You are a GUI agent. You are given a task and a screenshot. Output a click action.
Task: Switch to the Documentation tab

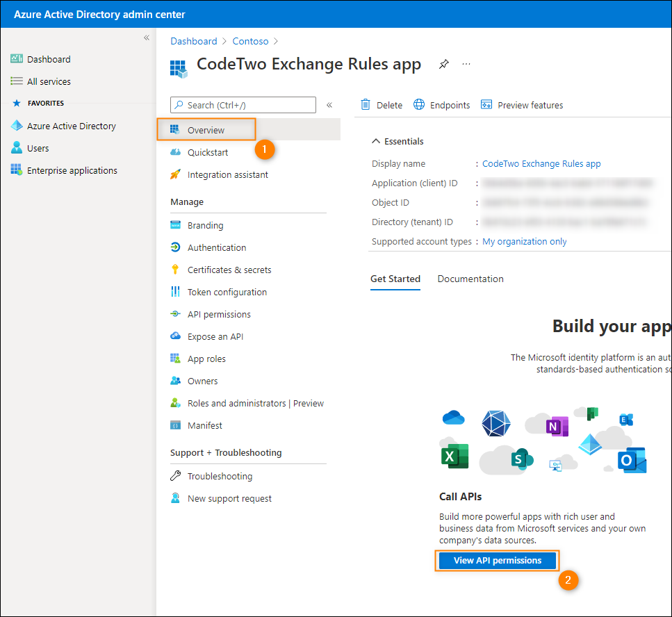coord(470,279)
